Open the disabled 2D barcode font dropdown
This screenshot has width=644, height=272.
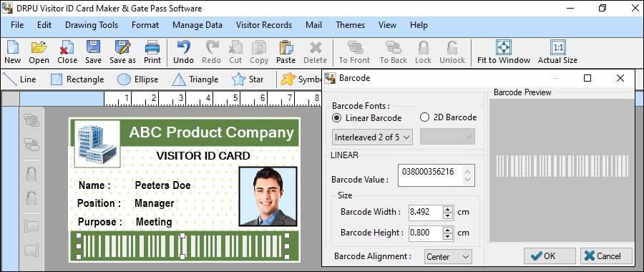click(x=447, y=137)
